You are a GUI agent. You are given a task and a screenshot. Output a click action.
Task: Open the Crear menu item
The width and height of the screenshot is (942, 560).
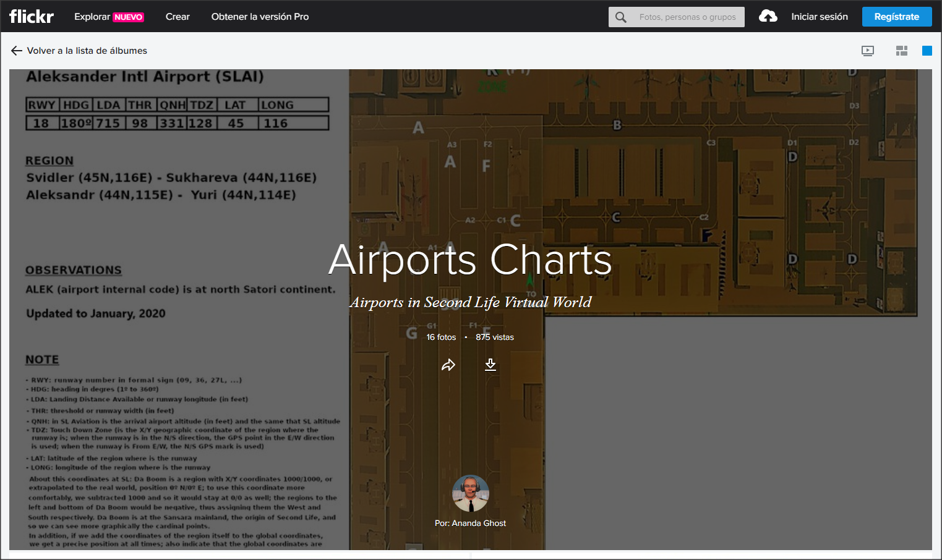pos(178,17)
